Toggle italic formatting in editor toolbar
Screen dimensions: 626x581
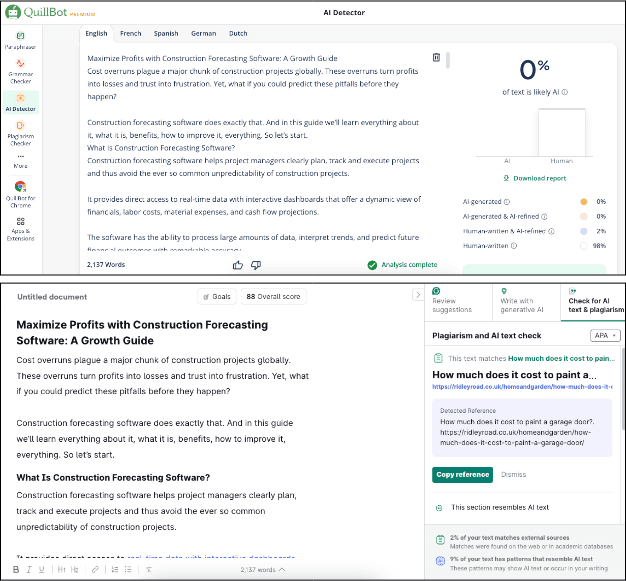click(29, 569)
